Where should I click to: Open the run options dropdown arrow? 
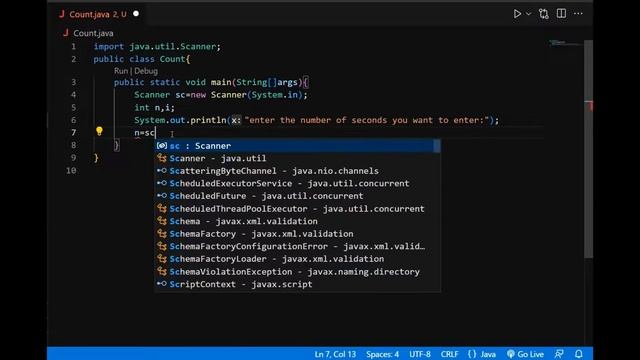pos(529,14)
